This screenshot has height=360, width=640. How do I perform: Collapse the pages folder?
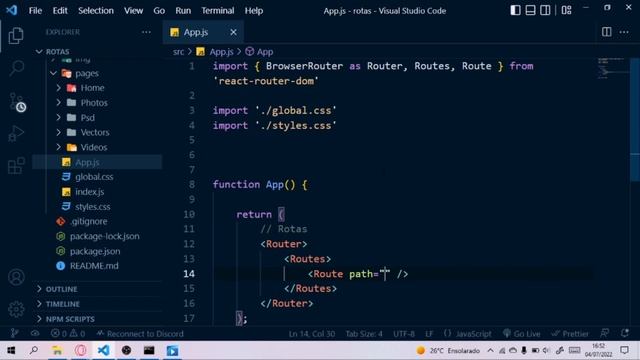pos(97,73)
